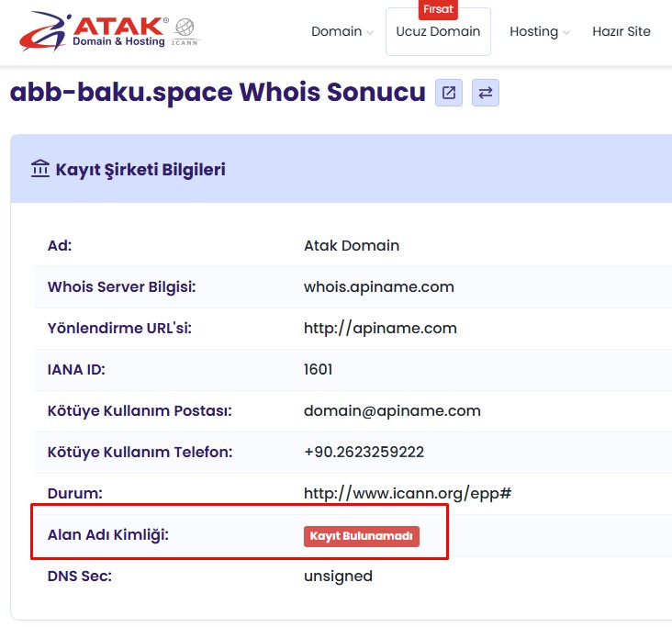Click the http://www.icann.org/epp# status link
This screenshot has height=627, width=672.
click(407, 493)
